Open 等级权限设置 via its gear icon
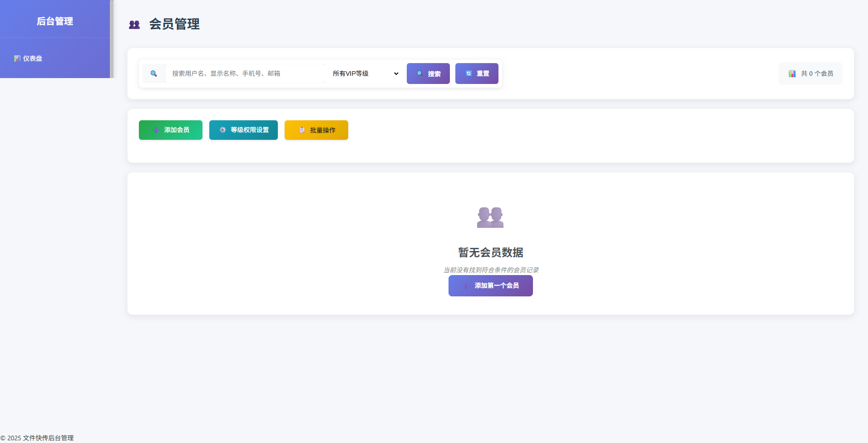This screenshot has height=443, width=868. pyautogui.click(x=223, y=130)
